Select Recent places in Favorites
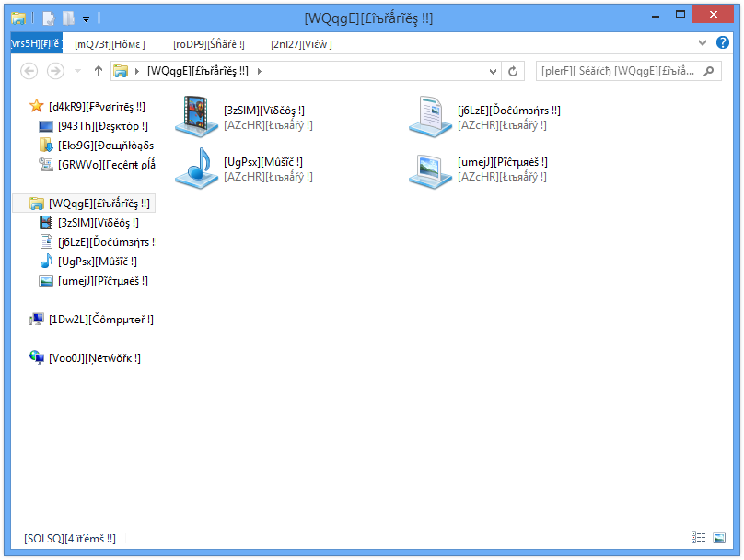 [x=97, y=165]
